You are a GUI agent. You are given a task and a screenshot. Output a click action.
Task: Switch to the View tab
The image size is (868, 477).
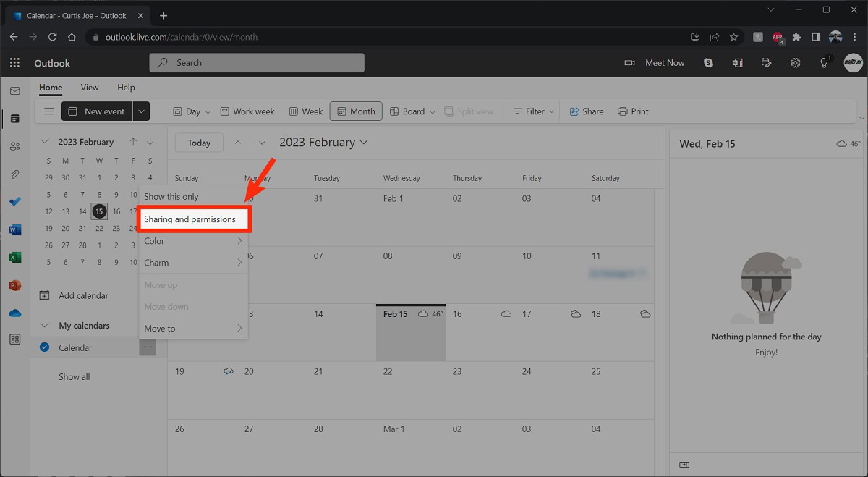click(90, 88)
